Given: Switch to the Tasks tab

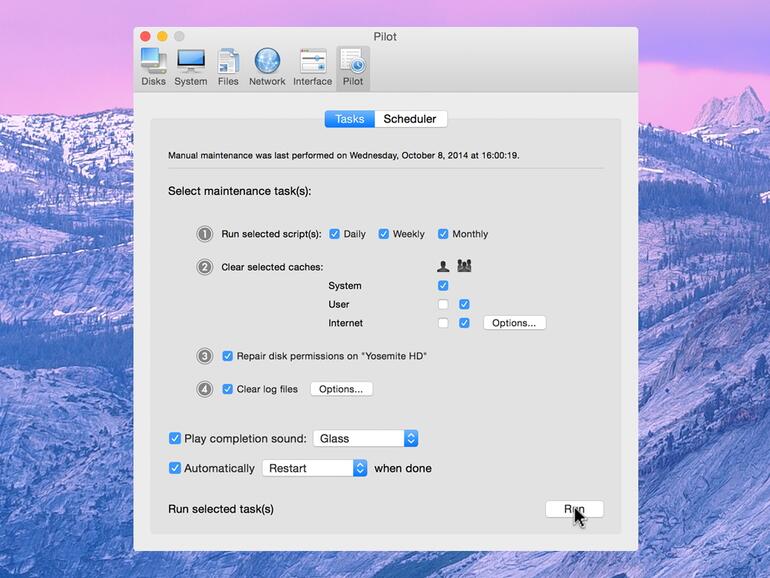Looking at the screenshot, I should 350,119.
